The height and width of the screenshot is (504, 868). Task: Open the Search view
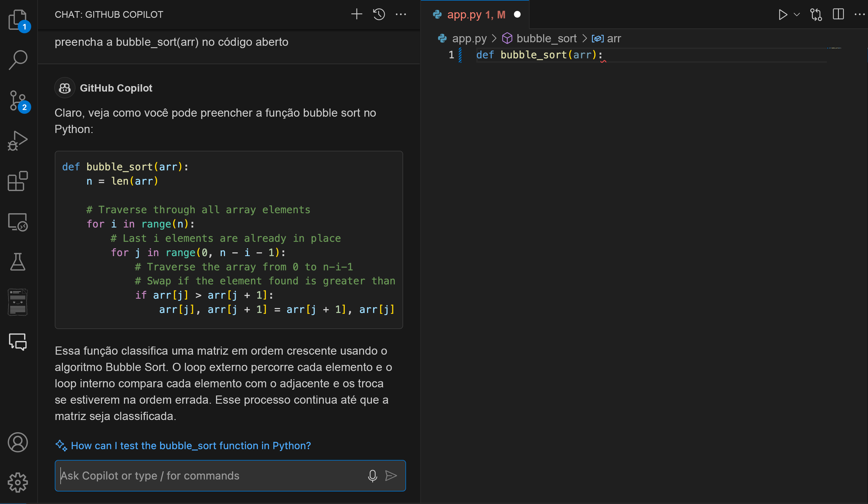tap(18, 60)
